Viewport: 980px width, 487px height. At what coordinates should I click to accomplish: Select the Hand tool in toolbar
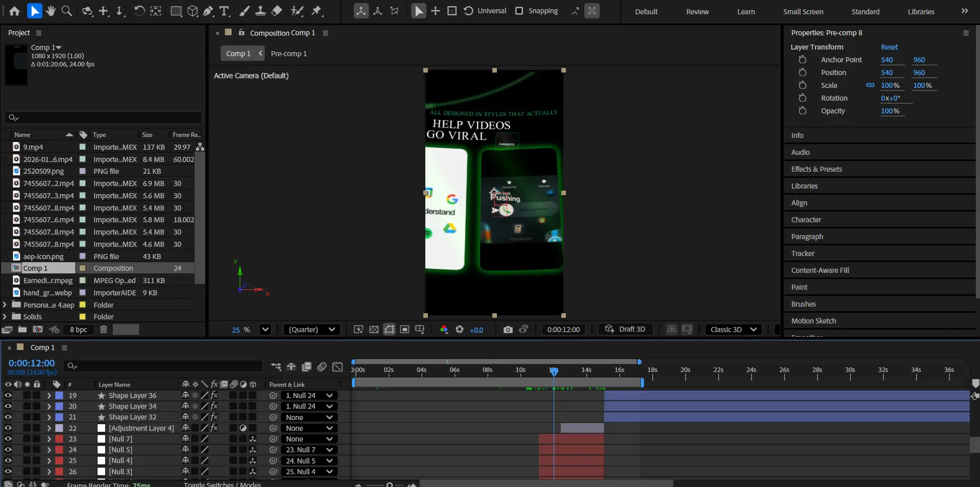tap(51, 11)
